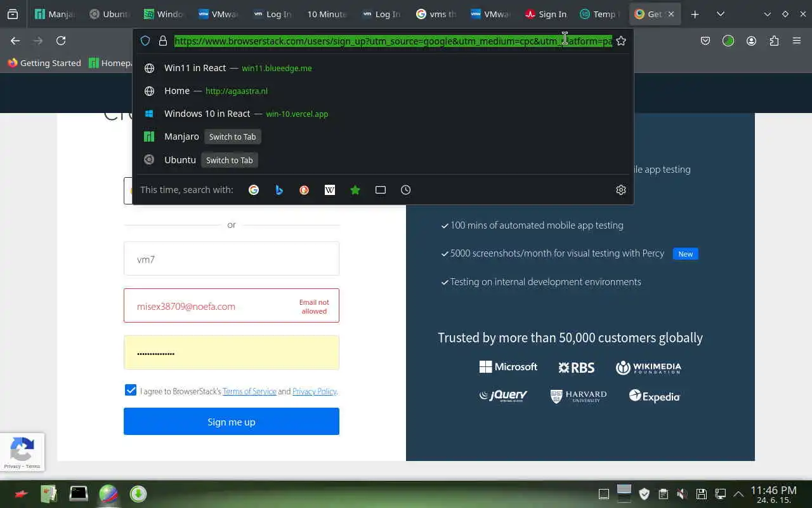Open the Firefox account avatar icon

tap(751, 41)
